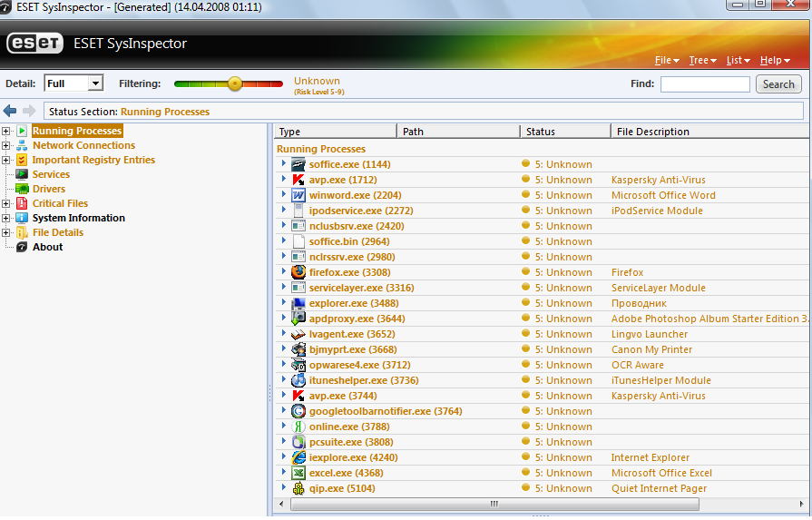Expand the Network Connections tree node
This screenshot has width=812, height=520.
tap(5, 145)
